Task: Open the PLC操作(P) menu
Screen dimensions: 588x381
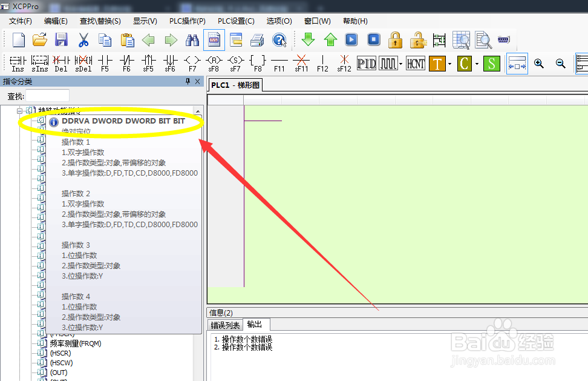Action: (188, 21)
